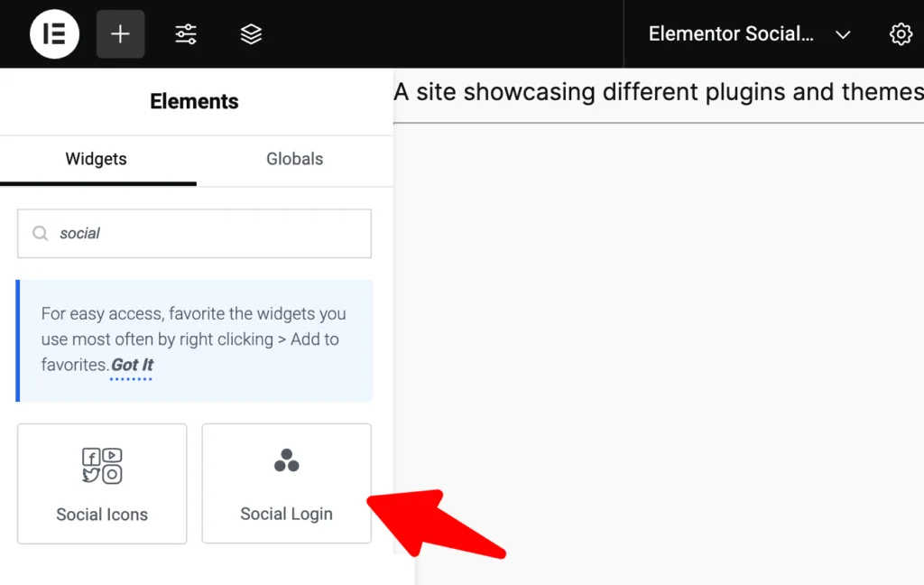Image resolution: width=924 pixels, height=585 pixels.
Task: Open the Structure layers icon
Action: (x=251, y=34)
